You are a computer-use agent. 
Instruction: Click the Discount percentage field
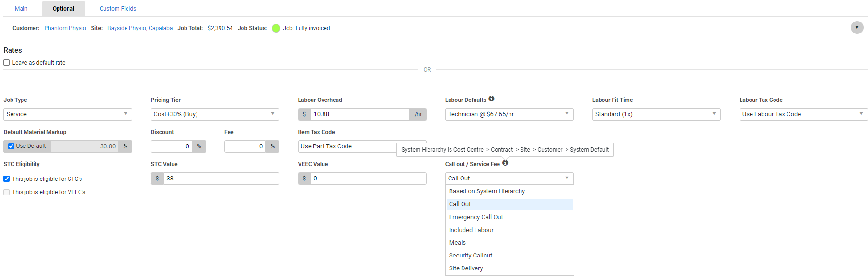172,146
